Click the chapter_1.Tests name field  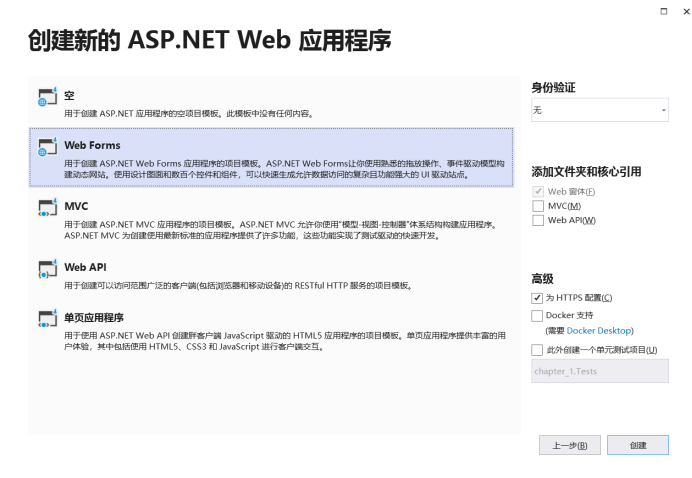[x=600, y=371]
